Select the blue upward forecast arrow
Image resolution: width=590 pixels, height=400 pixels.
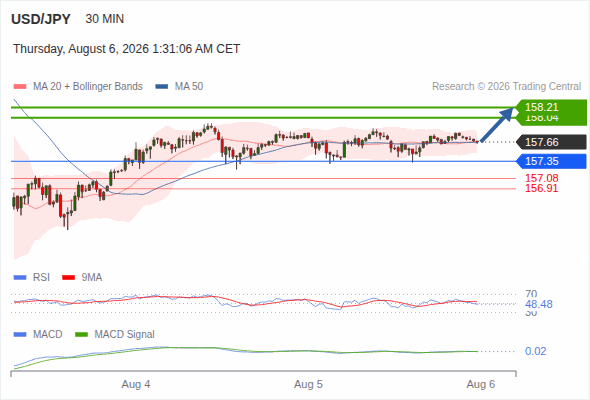497,125
